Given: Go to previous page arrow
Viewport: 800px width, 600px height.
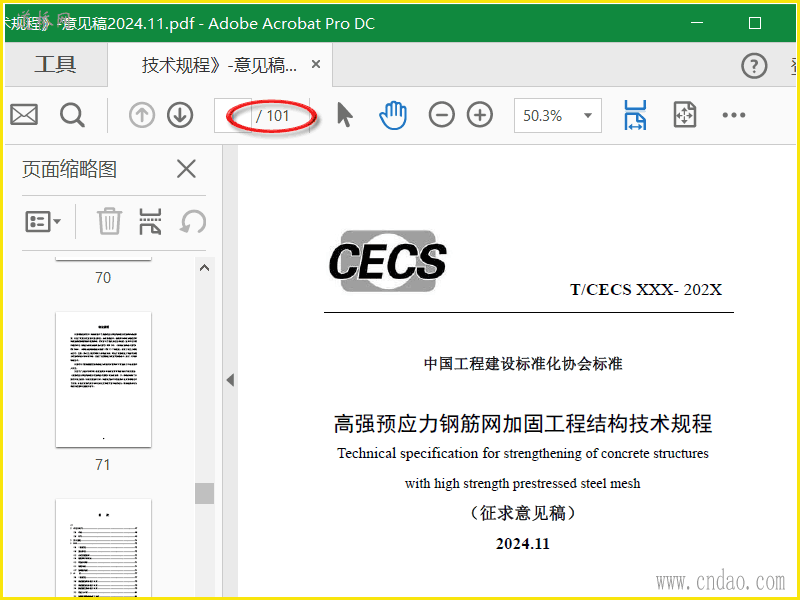Looking at the screenshot, I should pos(141,115).
